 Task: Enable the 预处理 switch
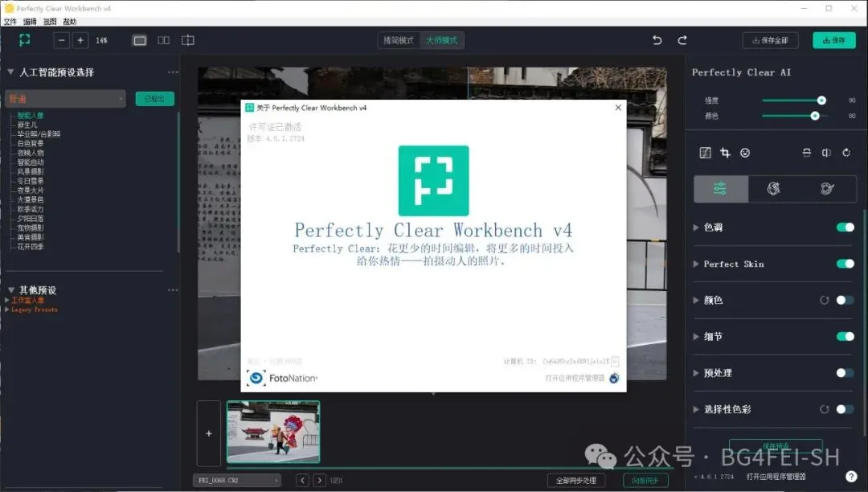coord(845,372)
